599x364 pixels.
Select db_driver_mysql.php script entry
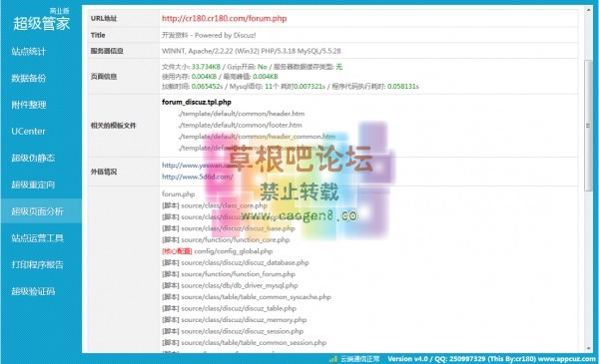pyautogui.click(x=230, y=285)
